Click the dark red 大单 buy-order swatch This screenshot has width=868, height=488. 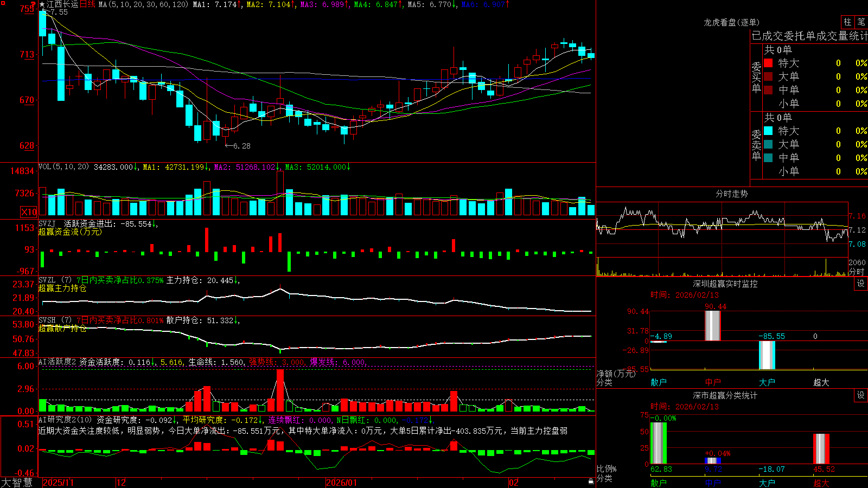point(768,76)
